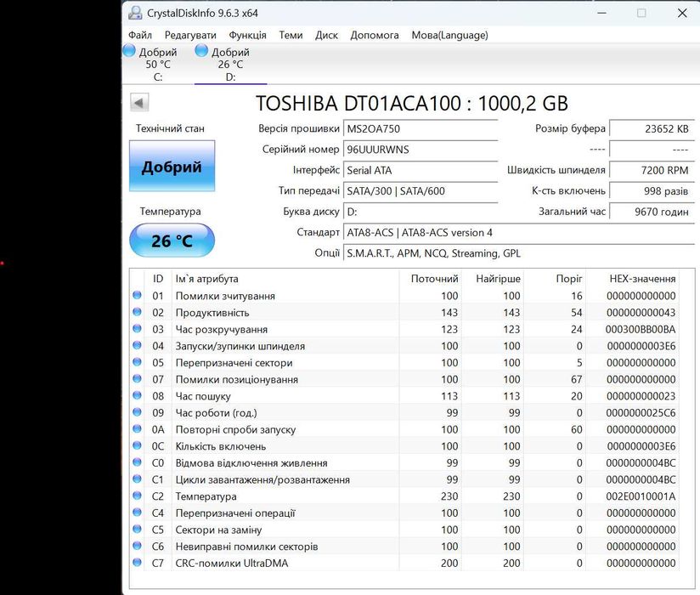Click the firmware version field MS2OA750
This screenshot has height=595, width=700.
pos(421,129)
